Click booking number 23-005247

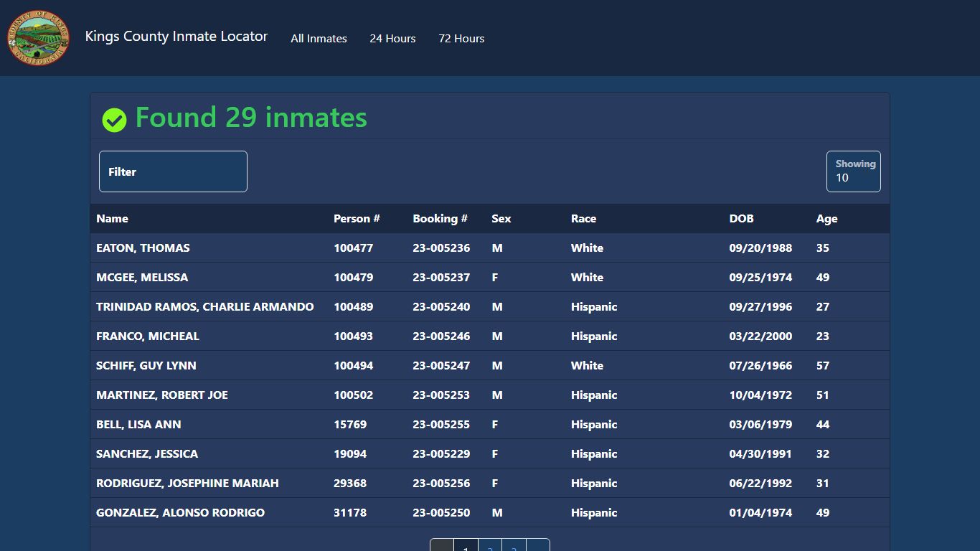[441, 366]
